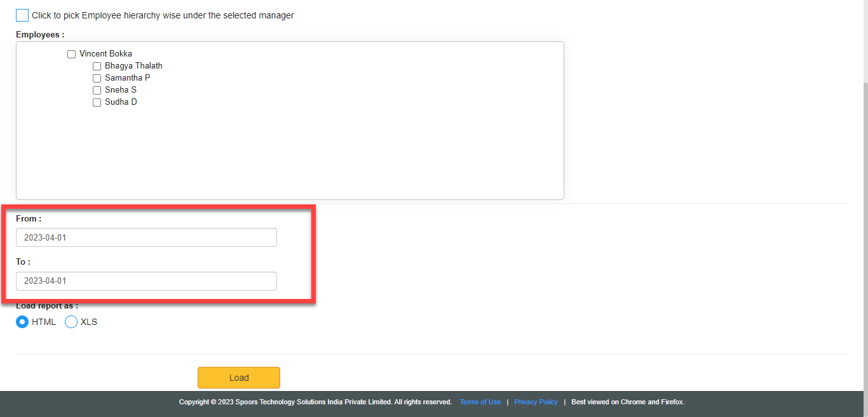Screen dimensions: 868x417
Task: Click the Bhagya Thalath name text
Action: [133, 66]
